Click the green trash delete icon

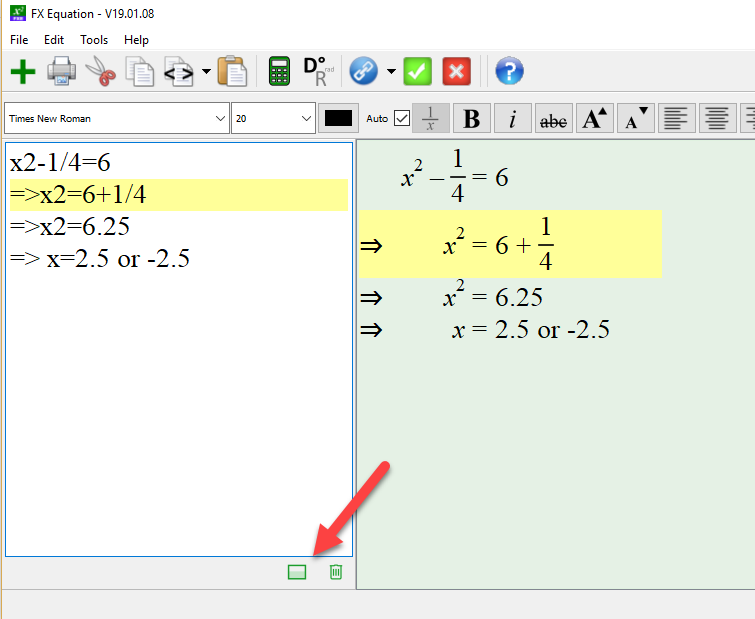click(336, 572)
